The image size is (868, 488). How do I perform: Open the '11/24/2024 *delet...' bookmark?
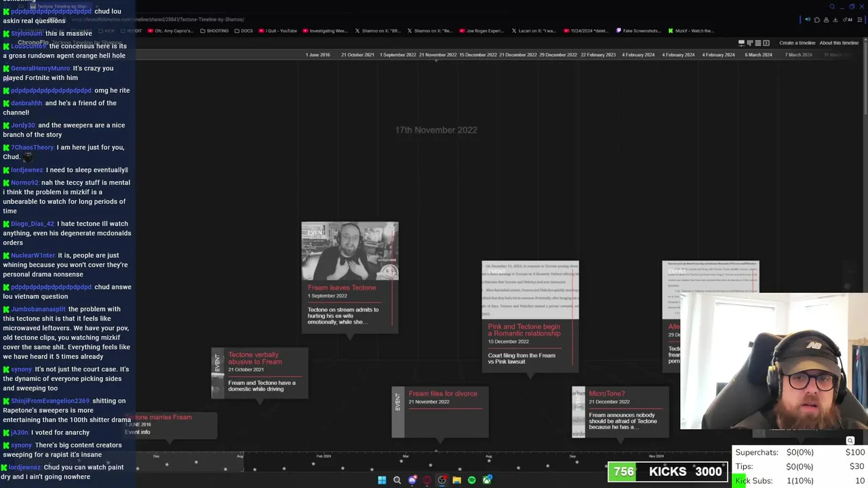click(586, 30)
